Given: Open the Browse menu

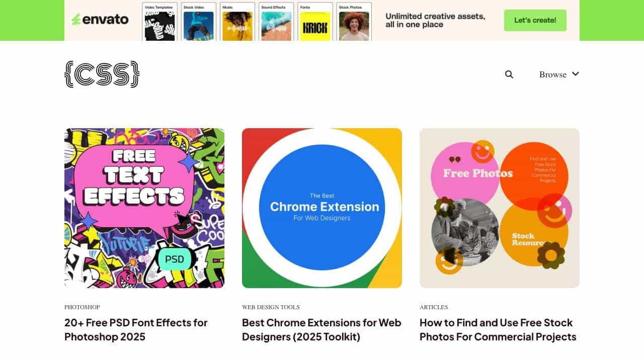Looking at the screenshot, I should click(x=559, y=74).
